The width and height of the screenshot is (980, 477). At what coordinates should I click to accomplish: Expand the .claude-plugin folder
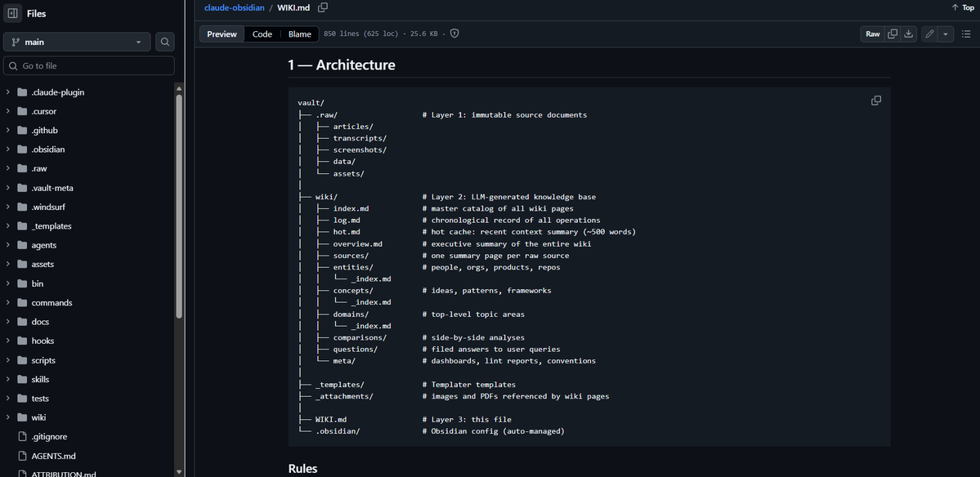pyautogui.click(x=57, y=92)
